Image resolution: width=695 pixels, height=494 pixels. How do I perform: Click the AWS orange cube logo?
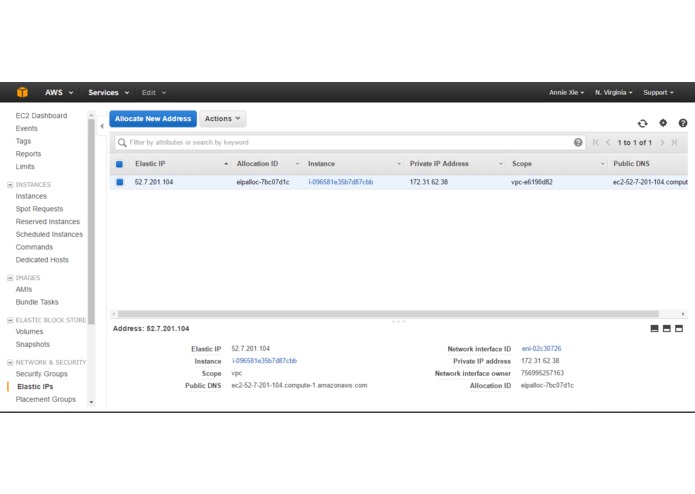(x=22, y=92)
